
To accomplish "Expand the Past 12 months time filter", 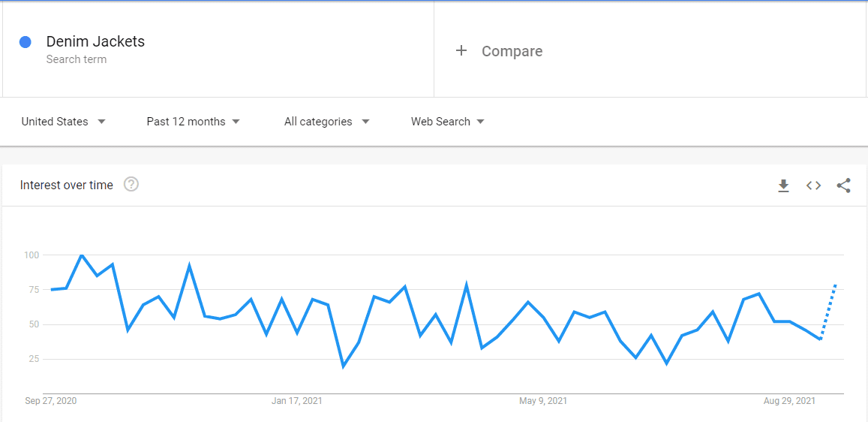I will 194,122.
